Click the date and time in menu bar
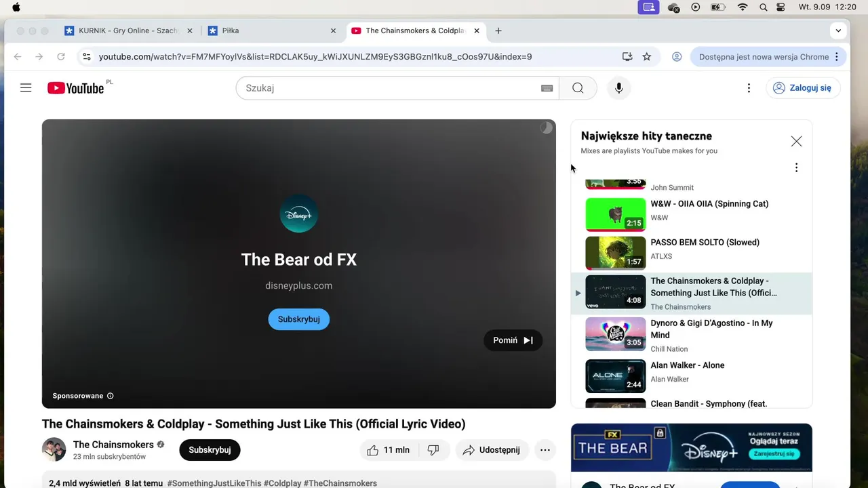 [x=828, y=7]
